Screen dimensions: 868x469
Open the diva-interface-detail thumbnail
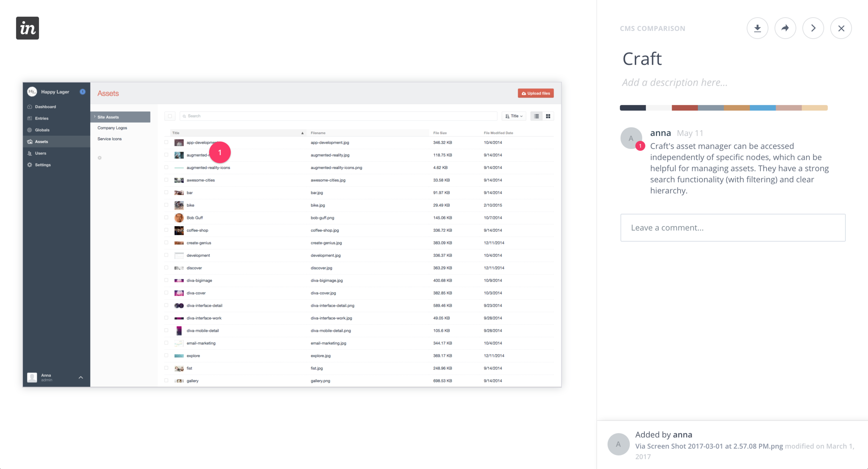(x=179, y=306)
